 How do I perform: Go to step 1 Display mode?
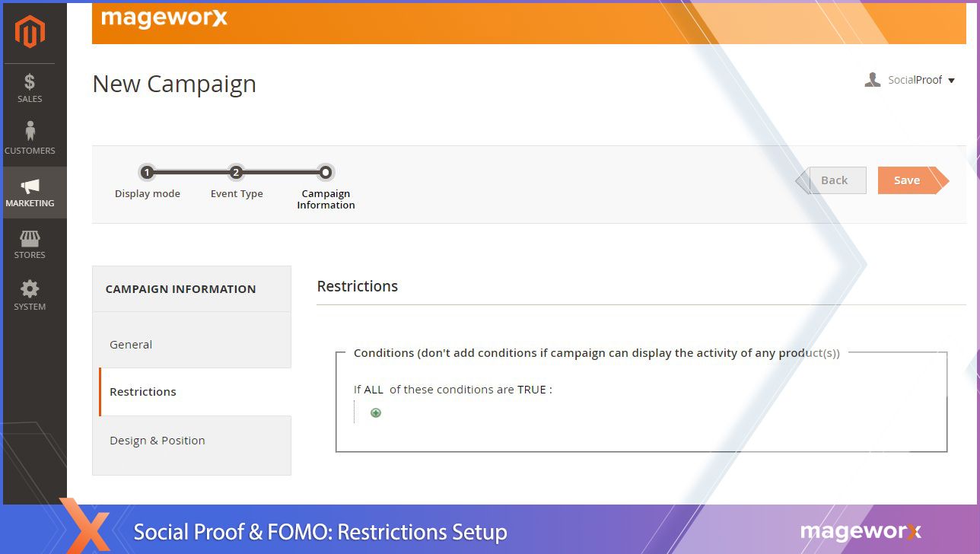point(148,173)
